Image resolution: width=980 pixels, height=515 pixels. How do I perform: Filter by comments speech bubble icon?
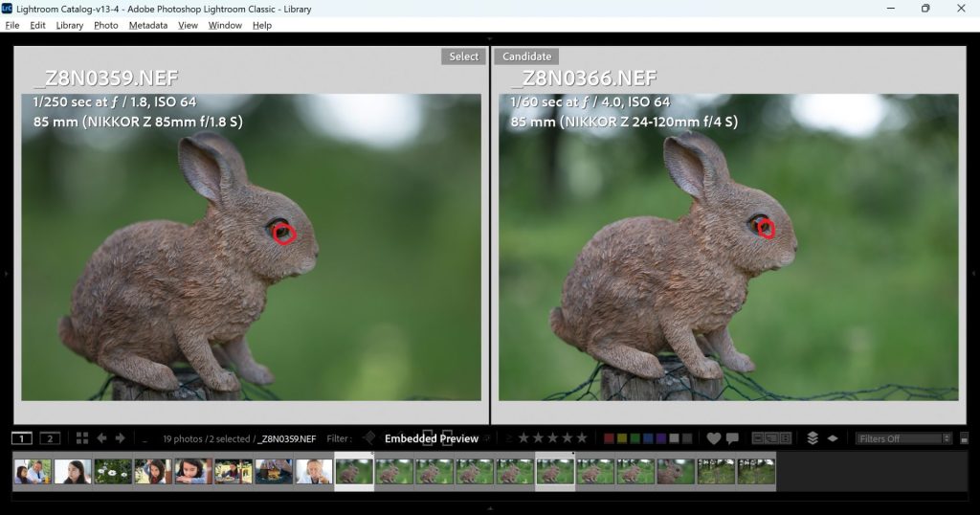(732, 438)
